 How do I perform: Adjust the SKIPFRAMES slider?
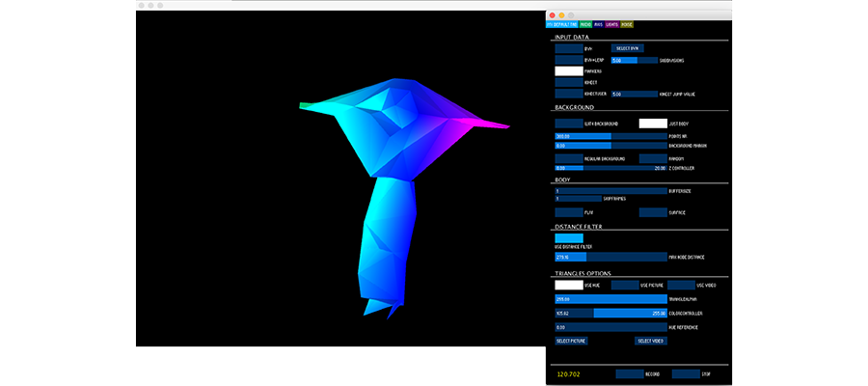(x=579, y=198)
